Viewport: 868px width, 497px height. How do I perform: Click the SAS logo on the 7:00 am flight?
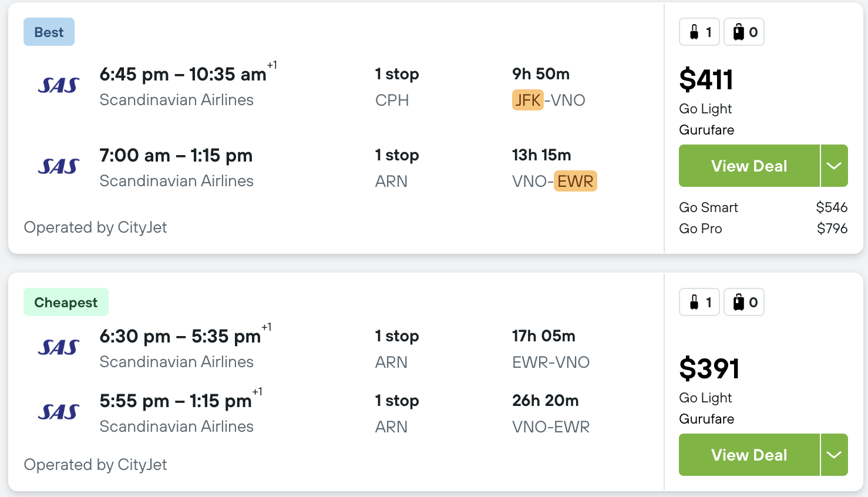pyautogui.click(x=58, y=167)
